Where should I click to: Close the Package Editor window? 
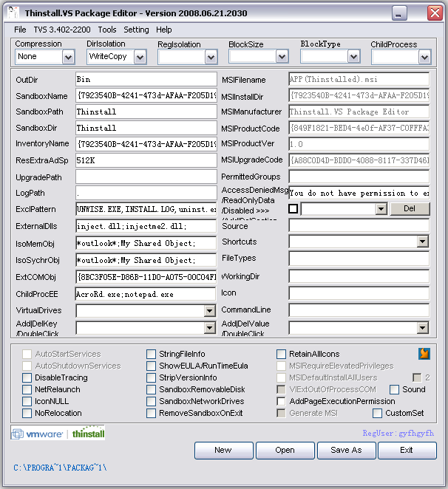tap(435, 13)
